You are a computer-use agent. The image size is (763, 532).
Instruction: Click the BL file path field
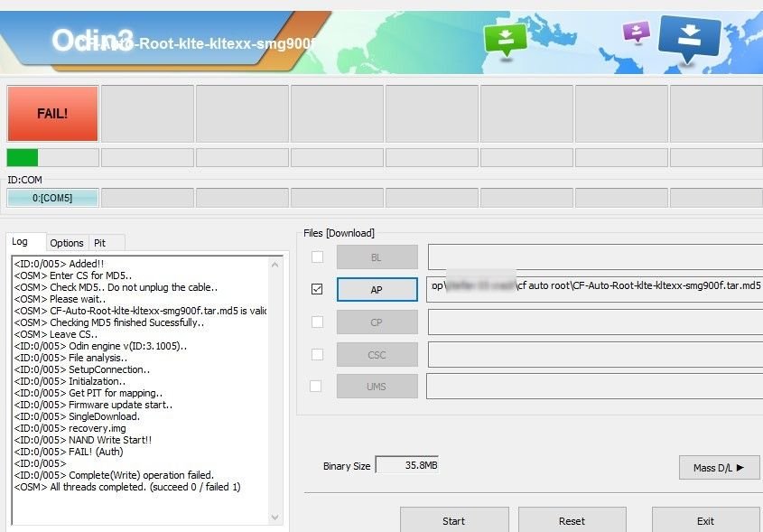pyautogui.click(x=596, y=257)
